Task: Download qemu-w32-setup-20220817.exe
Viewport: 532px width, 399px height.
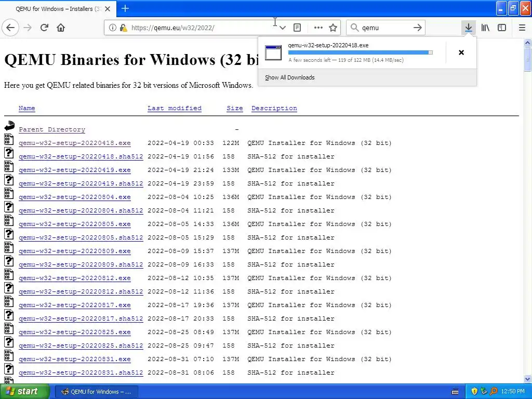Action: tap(75, 305)
